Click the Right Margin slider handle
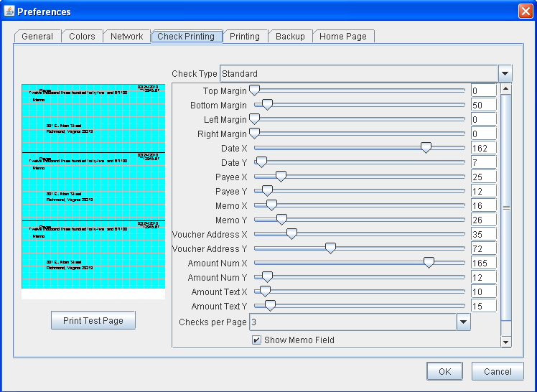 pyautogui.click(x=254, y=134)
